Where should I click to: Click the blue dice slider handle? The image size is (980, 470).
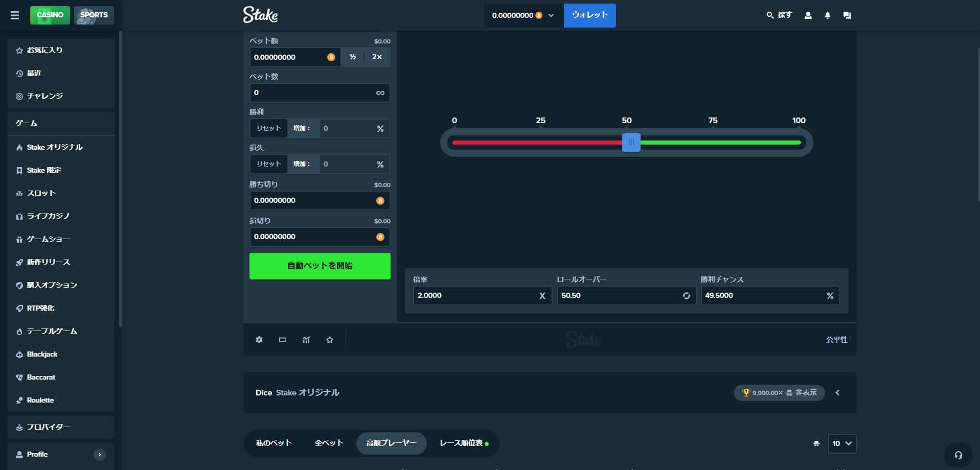click(631, 143)
